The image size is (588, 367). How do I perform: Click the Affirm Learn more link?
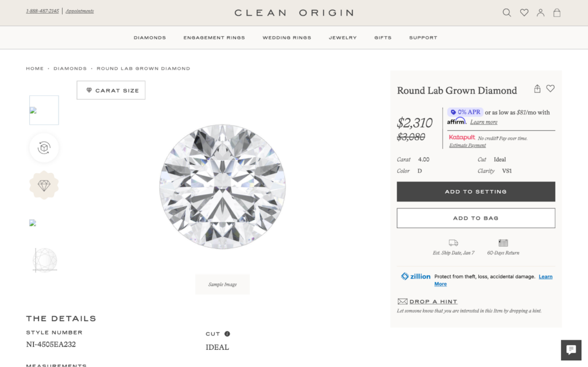click(483, 122)
